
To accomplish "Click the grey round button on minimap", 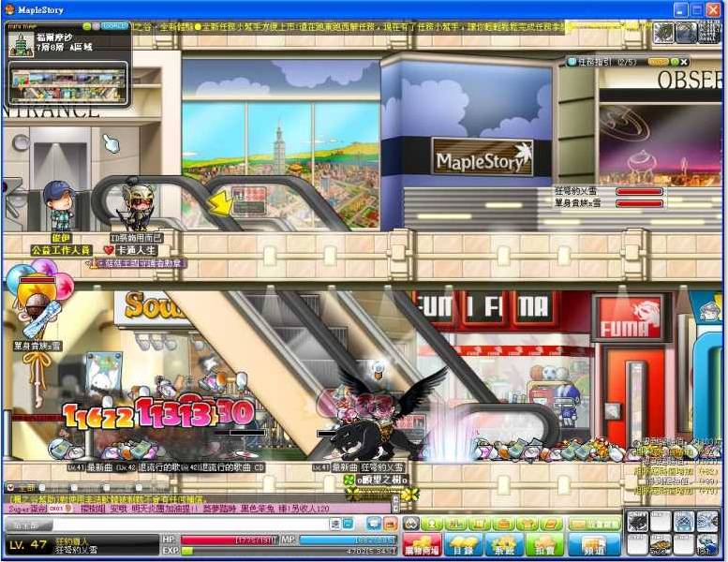I will click(96, 27).
